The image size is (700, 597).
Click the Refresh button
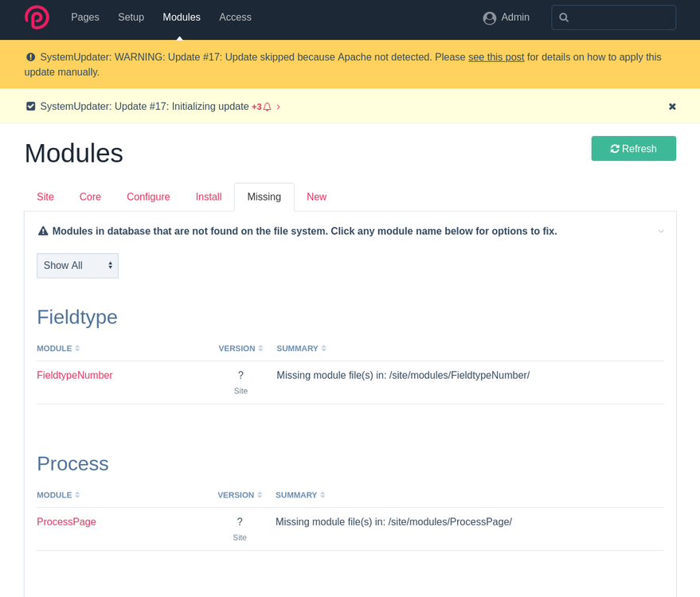point(633,149)
